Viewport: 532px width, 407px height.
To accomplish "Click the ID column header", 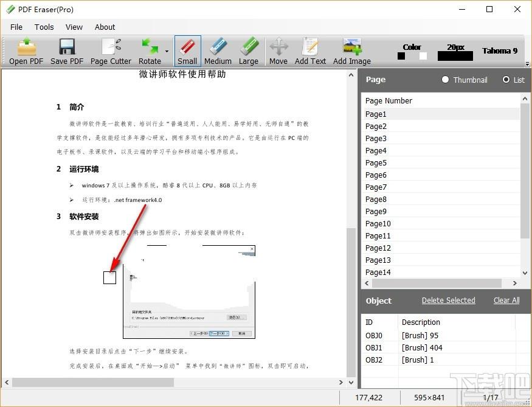I will [x=380, y=322].
